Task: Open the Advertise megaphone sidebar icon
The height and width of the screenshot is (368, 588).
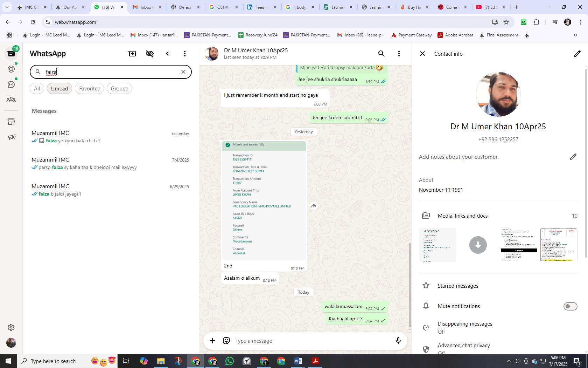Action: [x=11, y=137]
